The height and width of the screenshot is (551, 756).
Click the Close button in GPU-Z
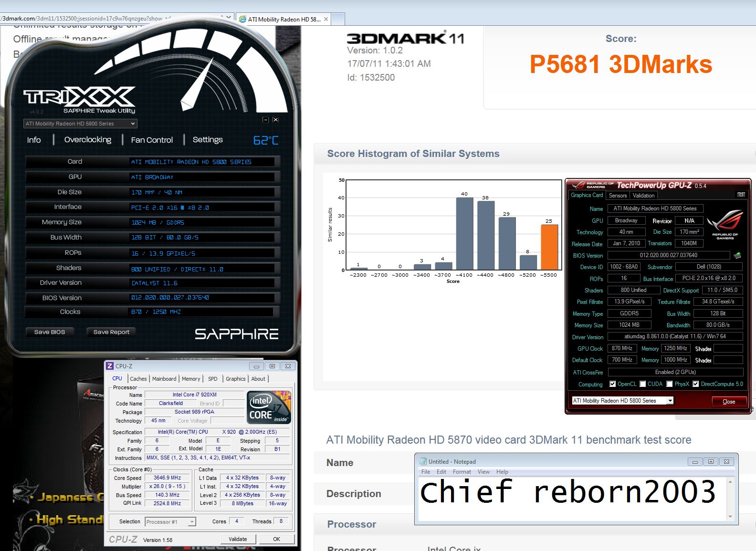coord(729,402)
